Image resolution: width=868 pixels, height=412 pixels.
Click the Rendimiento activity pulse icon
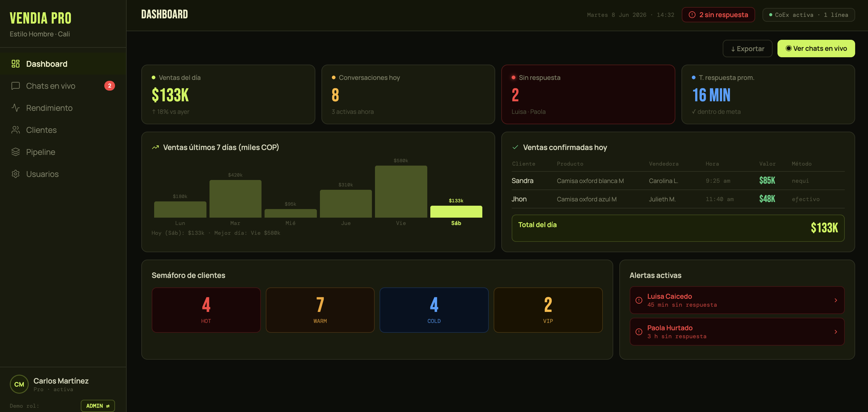pyautogui.click(x=16, y=108)
